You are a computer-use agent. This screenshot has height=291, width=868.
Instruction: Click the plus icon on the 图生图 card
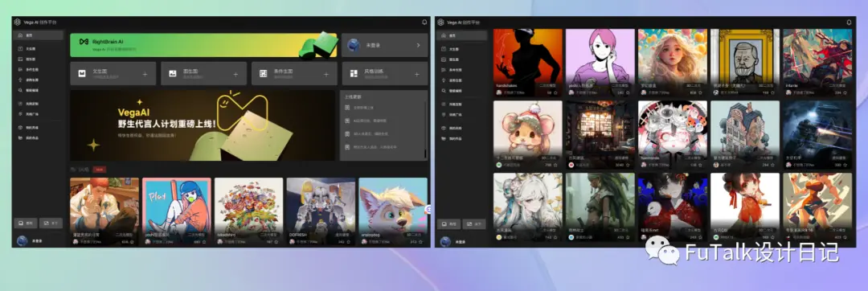click(x=235, y=74)
